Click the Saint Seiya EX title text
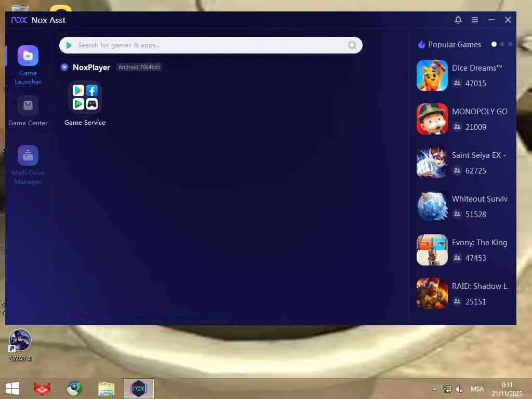 [478, 155]
